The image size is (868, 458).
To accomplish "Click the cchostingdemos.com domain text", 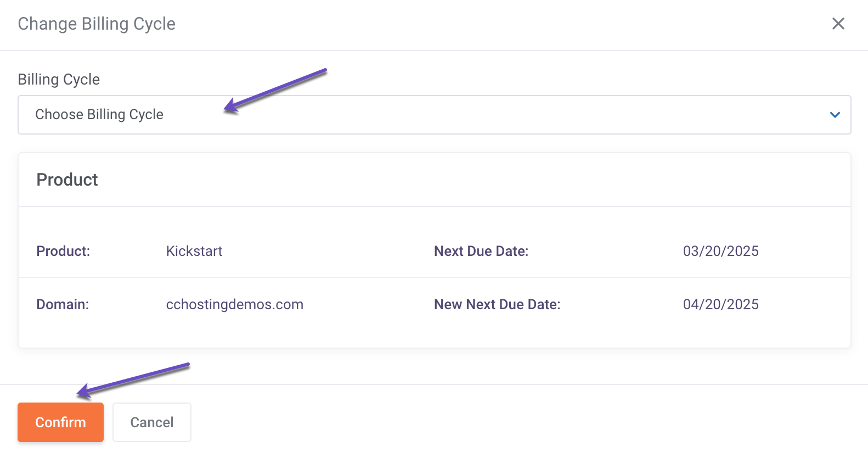I will click(234, 305).
